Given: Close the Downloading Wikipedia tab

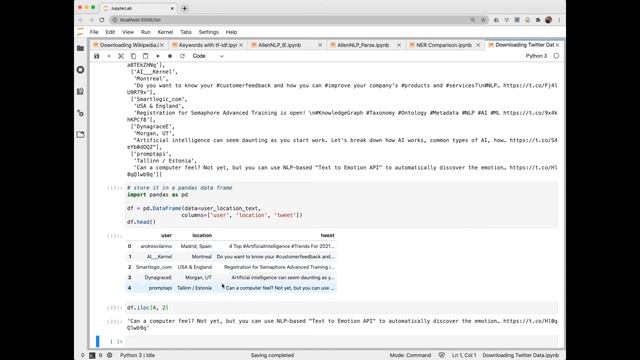Looking at the screenshot, I should tap(162, 45).
